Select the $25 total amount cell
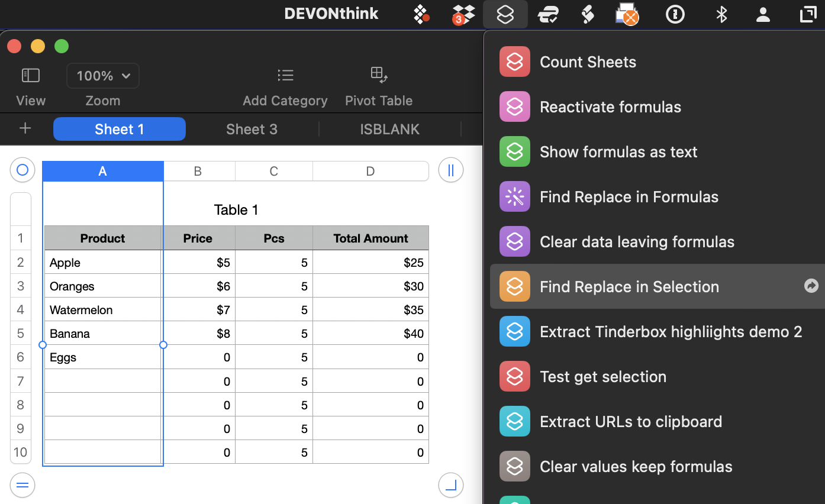This screenshot has height=504, width=825. pos(370,262)
